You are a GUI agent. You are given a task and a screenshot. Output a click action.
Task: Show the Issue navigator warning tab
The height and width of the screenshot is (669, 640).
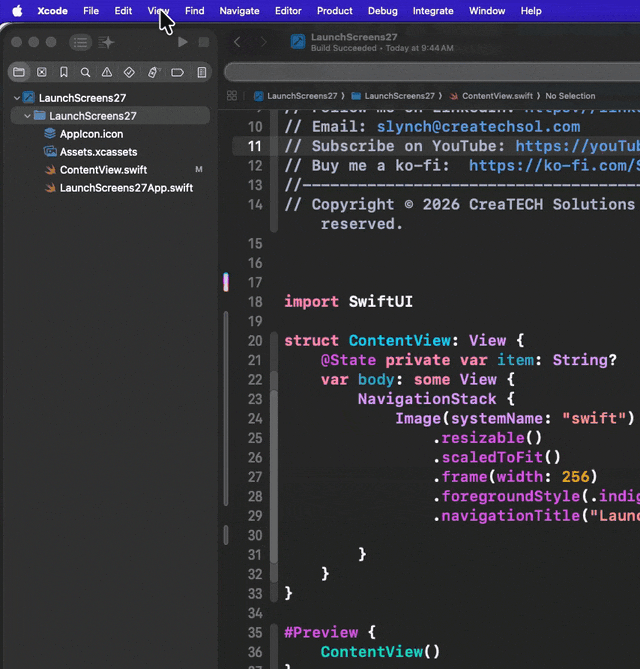tap(107, 72)
